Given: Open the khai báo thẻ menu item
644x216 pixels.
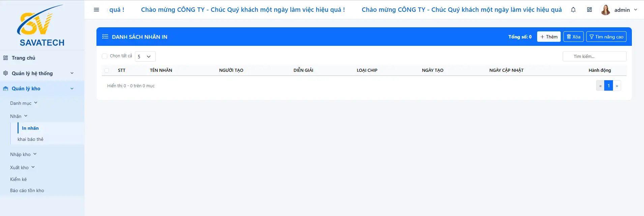Looking at the screenshot, I should tap(30, 139).
